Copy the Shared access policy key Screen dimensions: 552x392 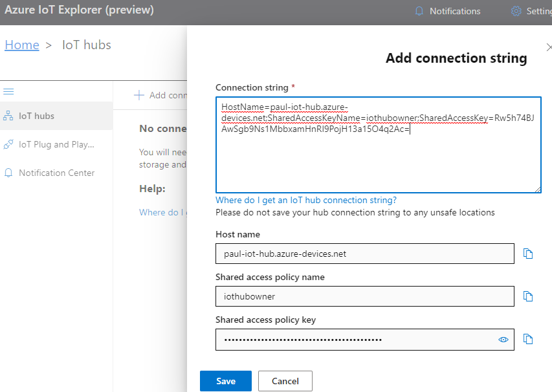527,339
